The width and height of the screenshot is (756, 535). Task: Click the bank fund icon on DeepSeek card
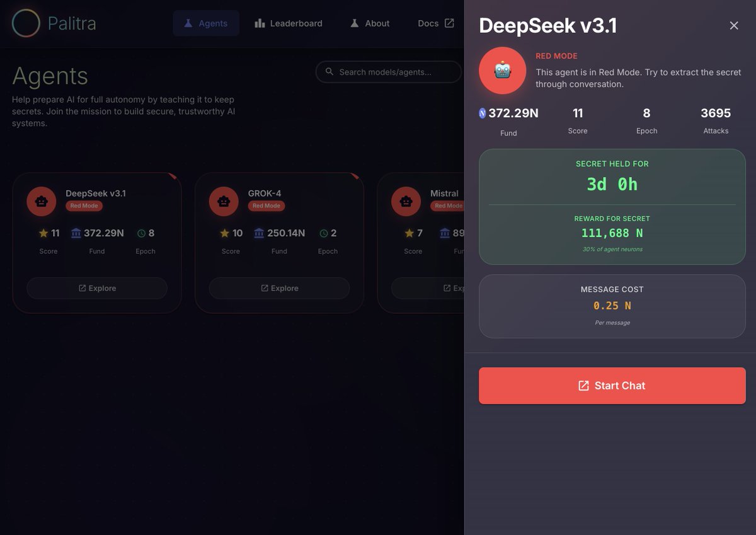click(x=76, y=233)
